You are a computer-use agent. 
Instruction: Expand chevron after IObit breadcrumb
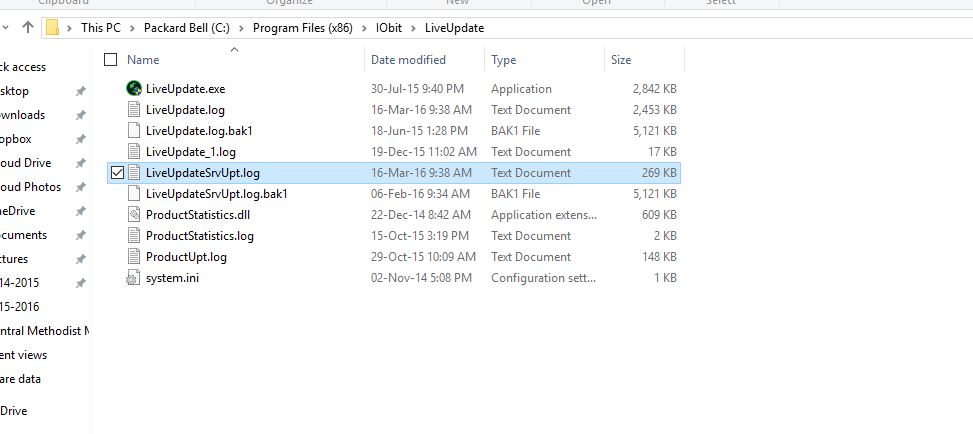pos(413,28)
